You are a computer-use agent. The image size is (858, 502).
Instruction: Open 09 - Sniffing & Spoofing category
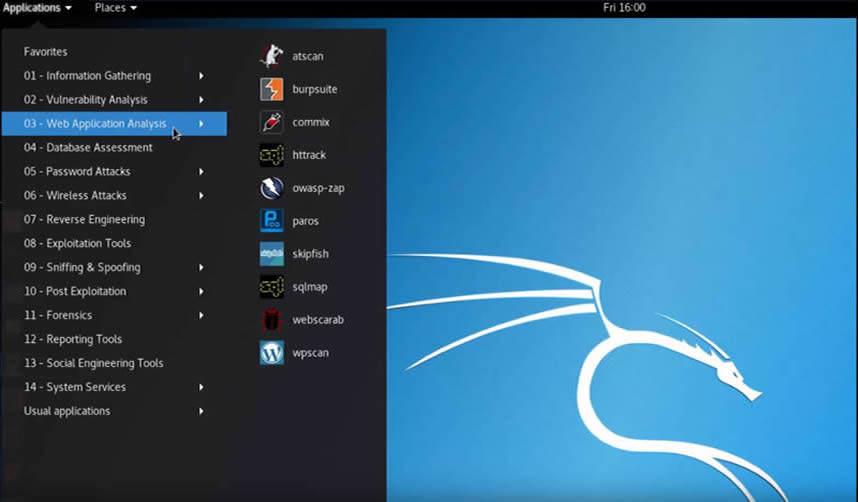point(114,267)
